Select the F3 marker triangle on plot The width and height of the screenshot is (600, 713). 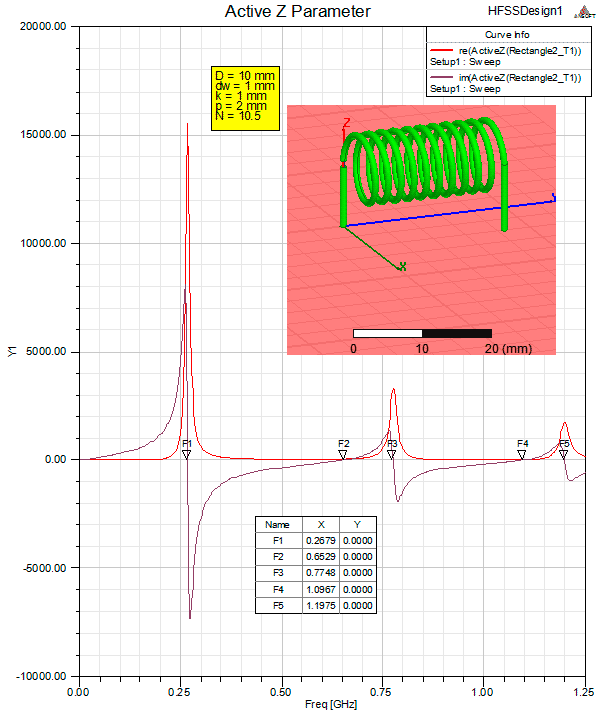(392, 454)
